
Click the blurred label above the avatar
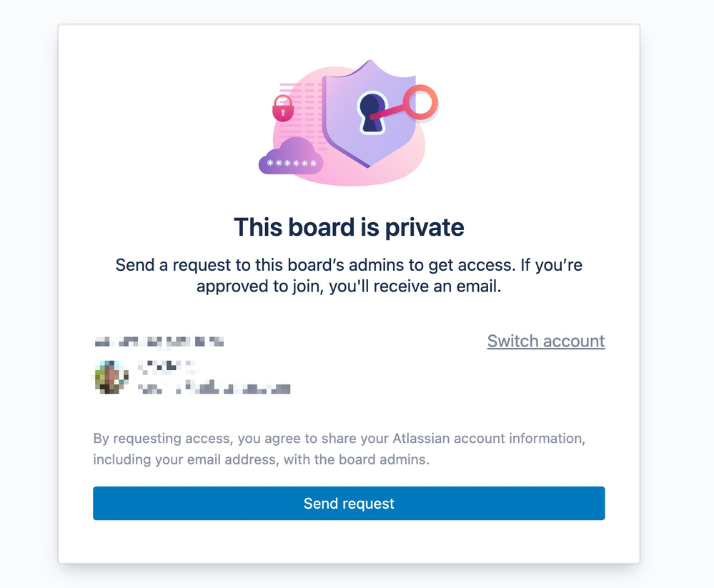point(159,342)
